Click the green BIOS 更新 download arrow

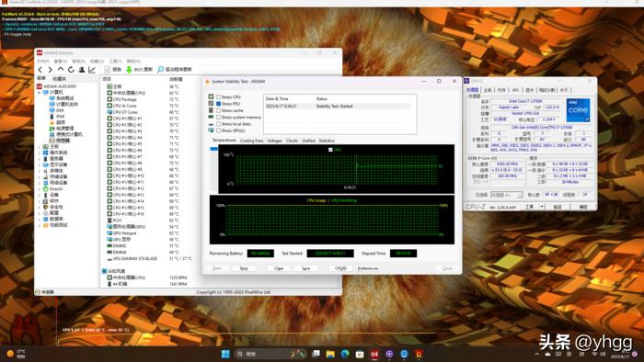(x=129, y=70)
